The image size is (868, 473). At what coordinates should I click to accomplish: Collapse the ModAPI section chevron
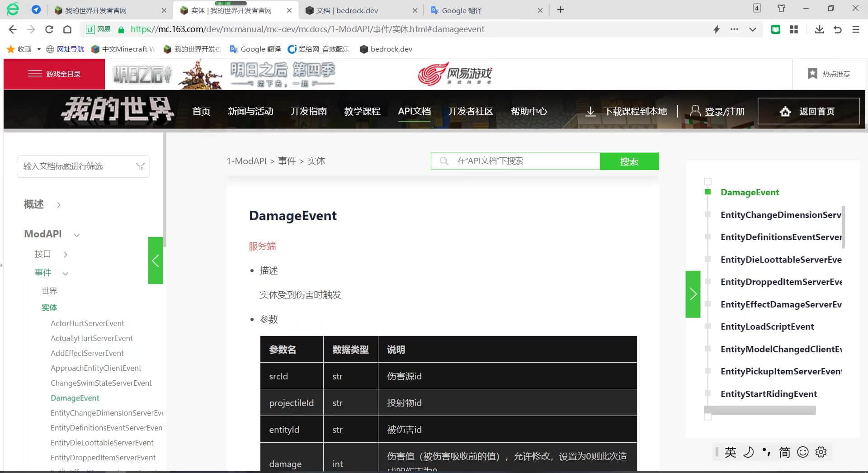pyautogui.click(x=77, y=235)
